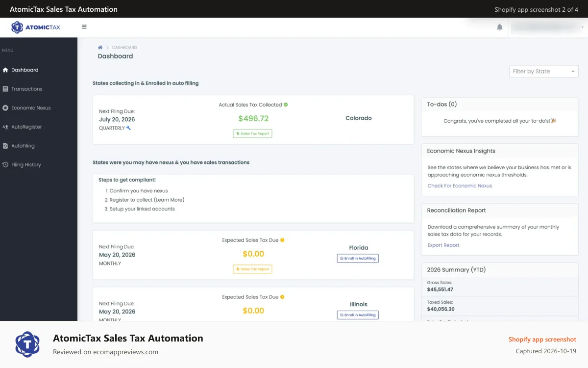Click Gross Sales value $45,551.47
This screenshot has width=588, height=368.
point(440,289)
